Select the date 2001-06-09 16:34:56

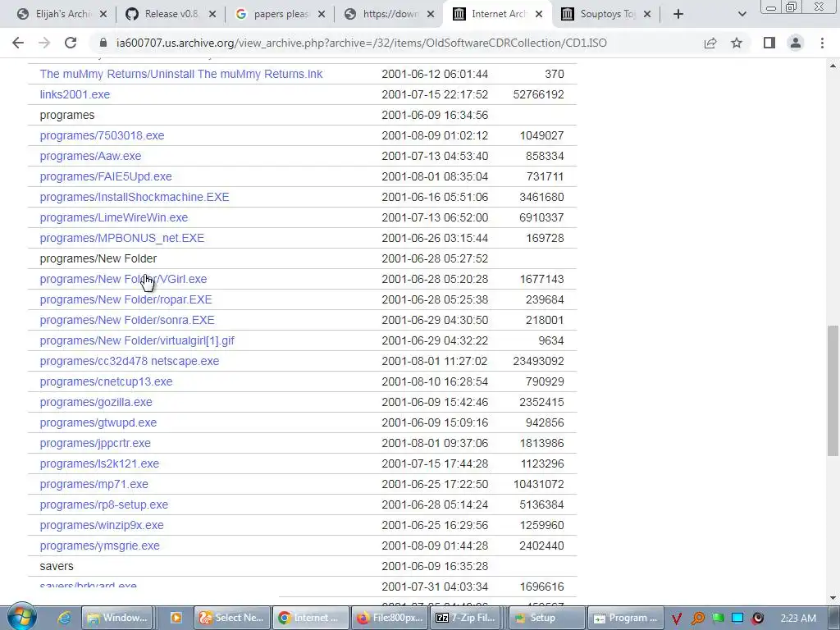(435, 115)
